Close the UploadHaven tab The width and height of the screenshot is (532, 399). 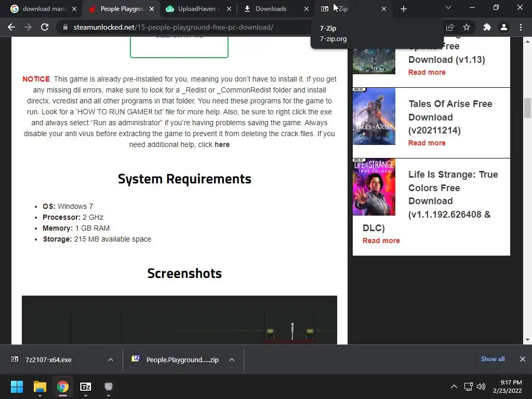[229, 9]
